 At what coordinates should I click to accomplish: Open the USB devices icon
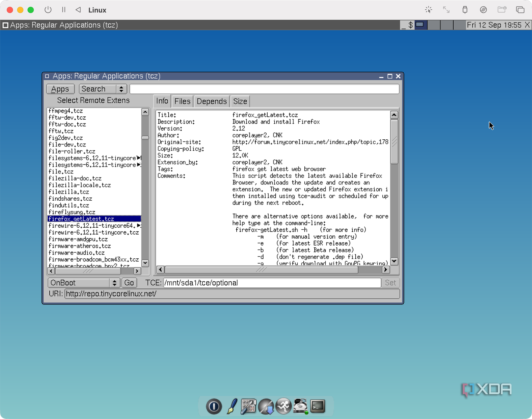[x=465, y=10]
